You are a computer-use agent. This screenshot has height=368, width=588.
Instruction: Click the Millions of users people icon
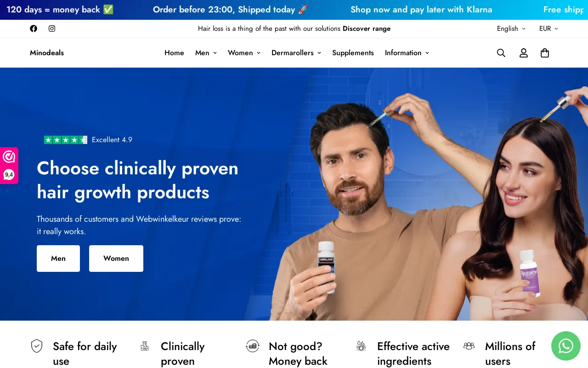(x=469, y=346)
